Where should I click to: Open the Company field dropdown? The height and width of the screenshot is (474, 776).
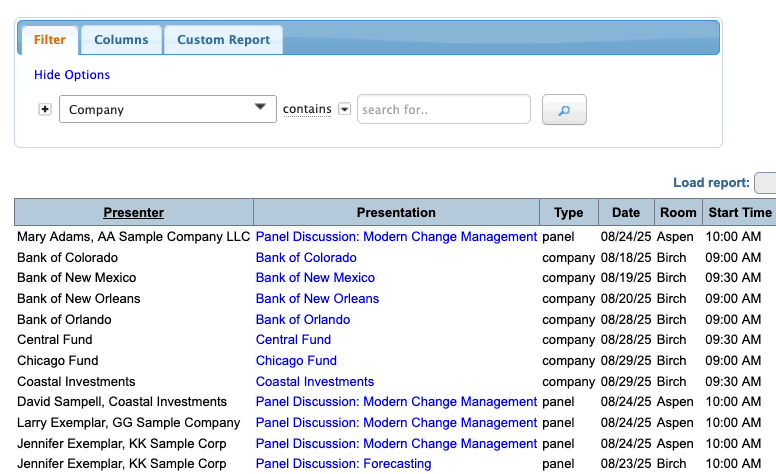[x=167, y=109]
